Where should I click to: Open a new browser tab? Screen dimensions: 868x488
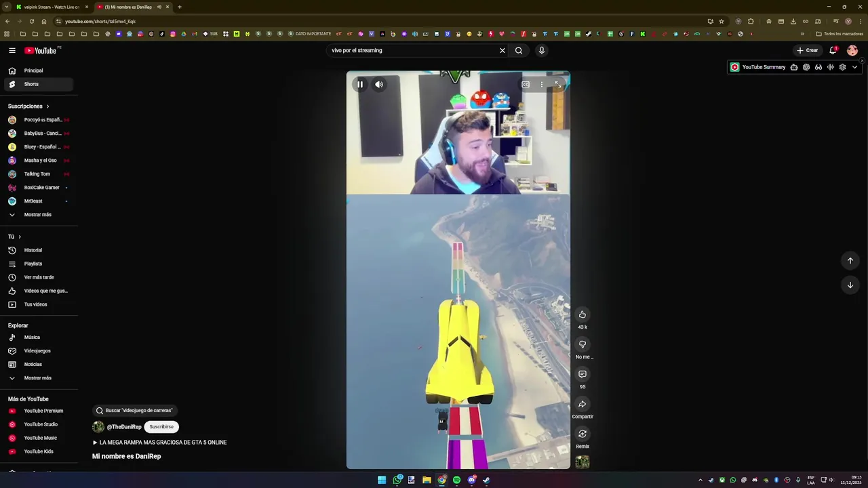[x=179, y=7]
